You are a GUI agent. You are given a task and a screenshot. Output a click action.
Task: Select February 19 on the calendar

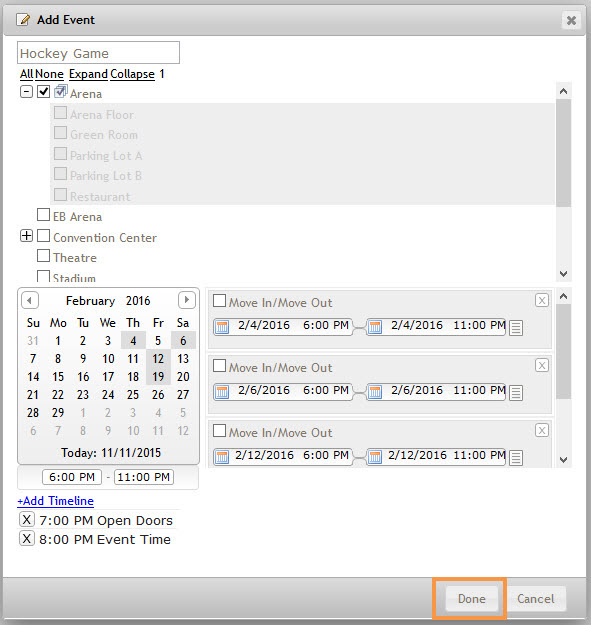coord(158,377)
